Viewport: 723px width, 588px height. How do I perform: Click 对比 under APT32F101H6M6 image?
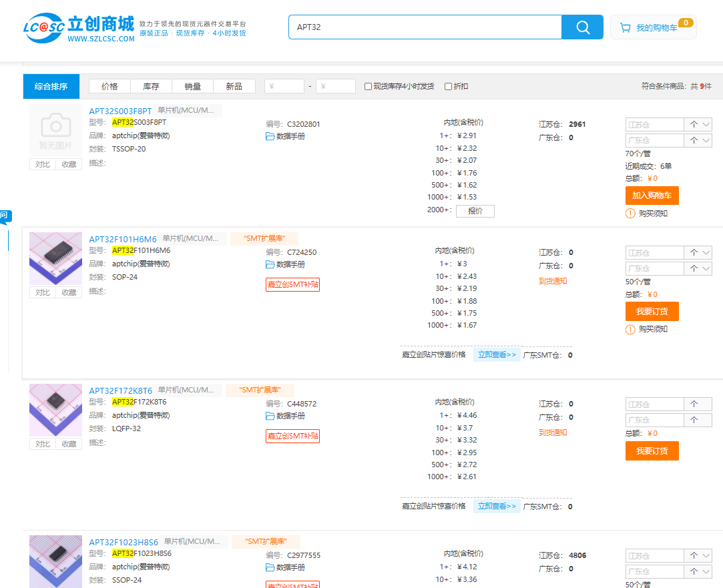click(43, 292)
